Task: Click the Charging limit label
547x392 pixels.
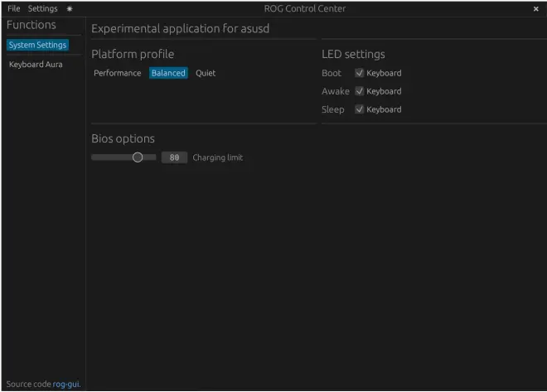Action: point(218,157)
